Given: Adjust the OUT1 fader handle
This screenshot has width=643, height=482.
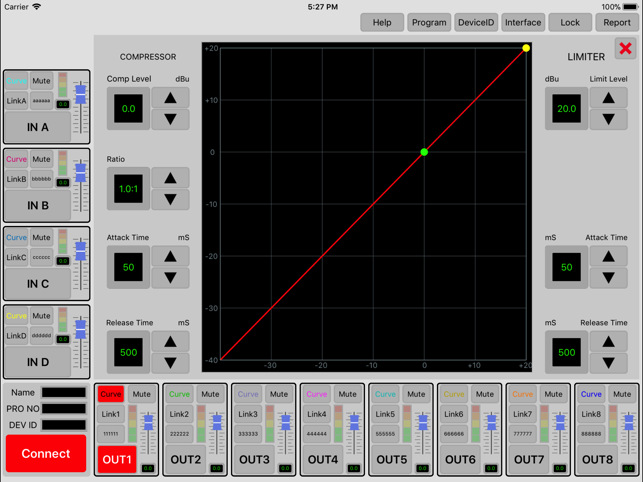Looking at the screenshot, I should pos(148,423).
